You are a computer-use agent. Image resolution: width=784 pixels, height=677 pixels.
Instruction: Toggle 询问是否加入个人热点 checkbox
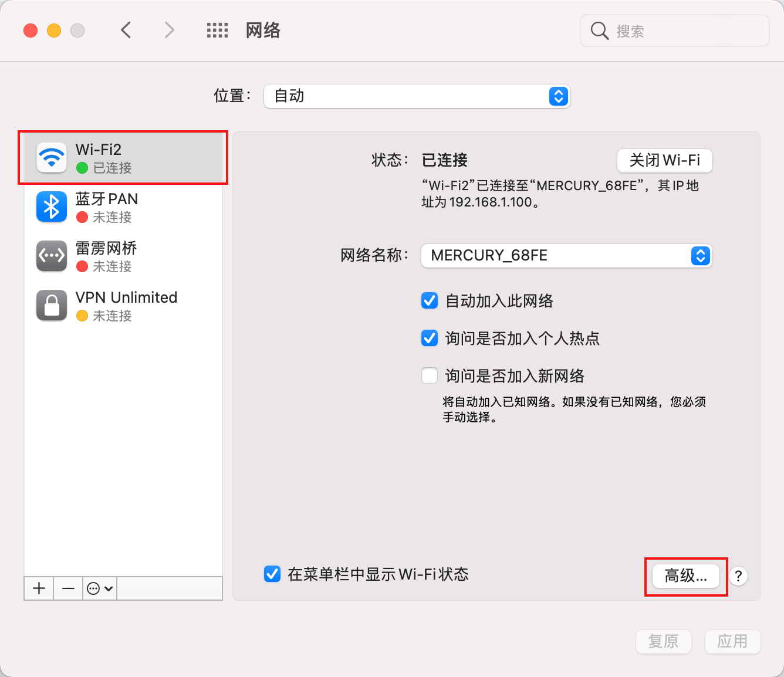[x=430, y=338]
